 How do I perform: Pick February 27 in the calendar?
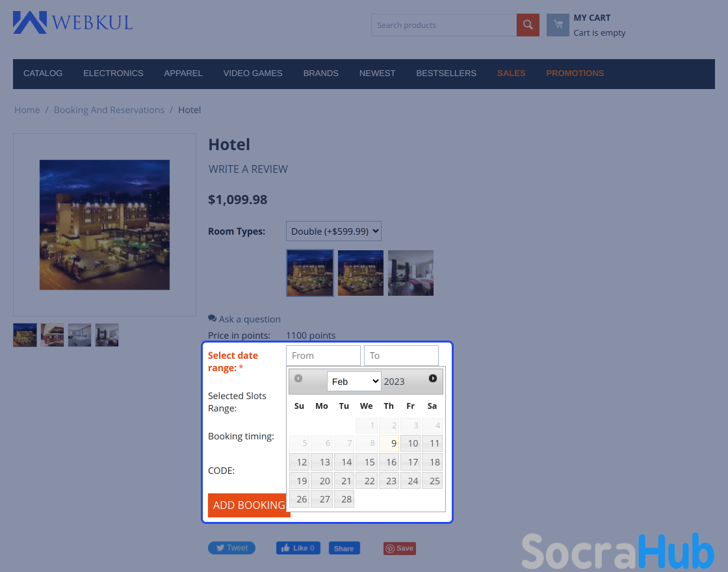[x=322, y=499]
